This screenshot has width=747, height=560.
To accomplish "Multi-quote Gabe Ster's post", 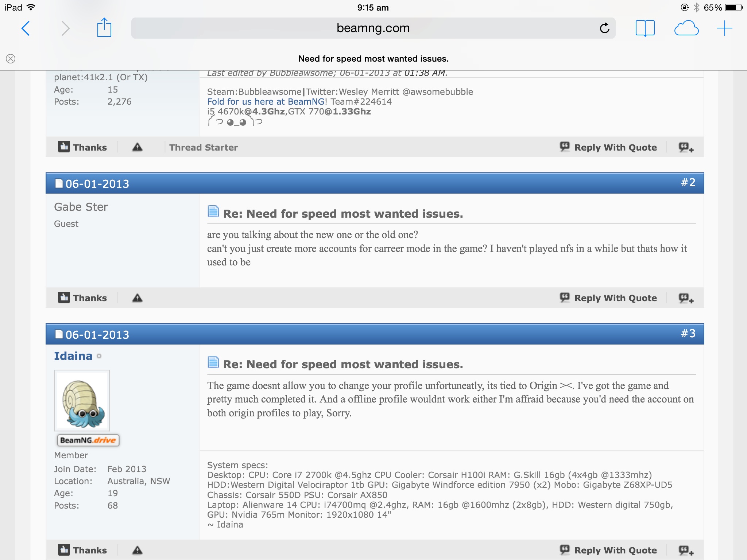I will 686,298.
